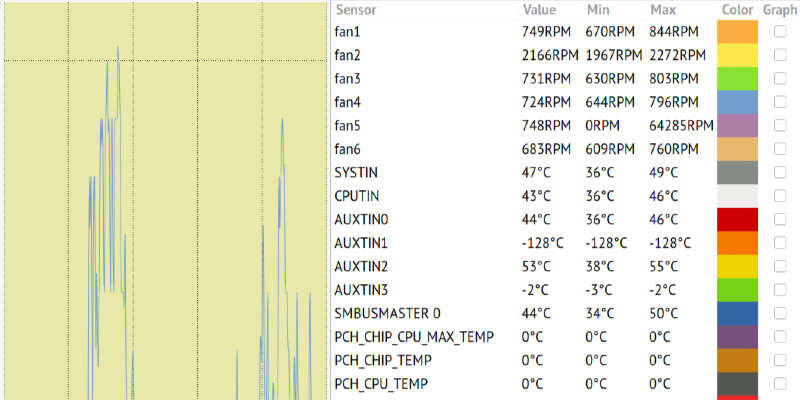800x400 pixels.
Task: Select the PCH_CHIP_CPU_MAX_TEMP row label
Action: tap(414, 337)
